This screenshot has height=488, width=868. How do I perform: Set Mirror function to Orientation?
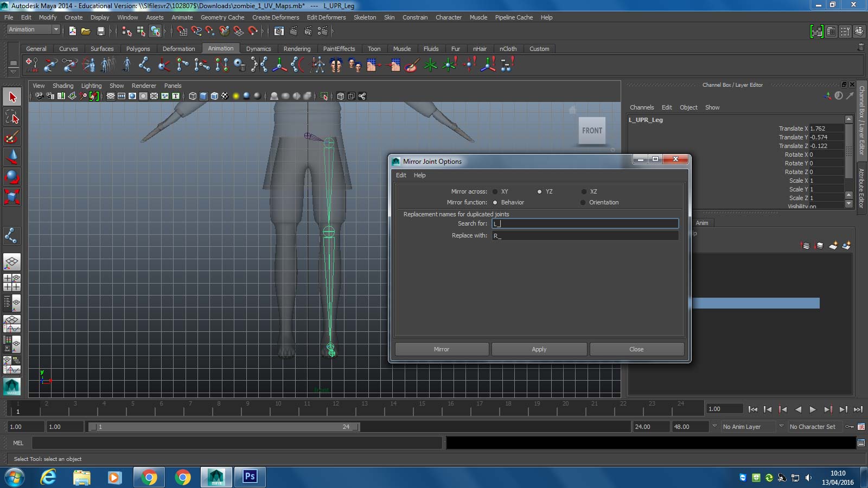pyautogui.click(x=583, y=202)
